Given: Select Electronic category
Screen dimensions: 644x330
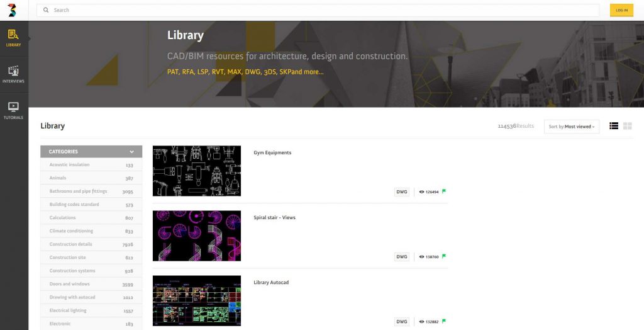Looking at the screenshot, I should click(91, 324).
